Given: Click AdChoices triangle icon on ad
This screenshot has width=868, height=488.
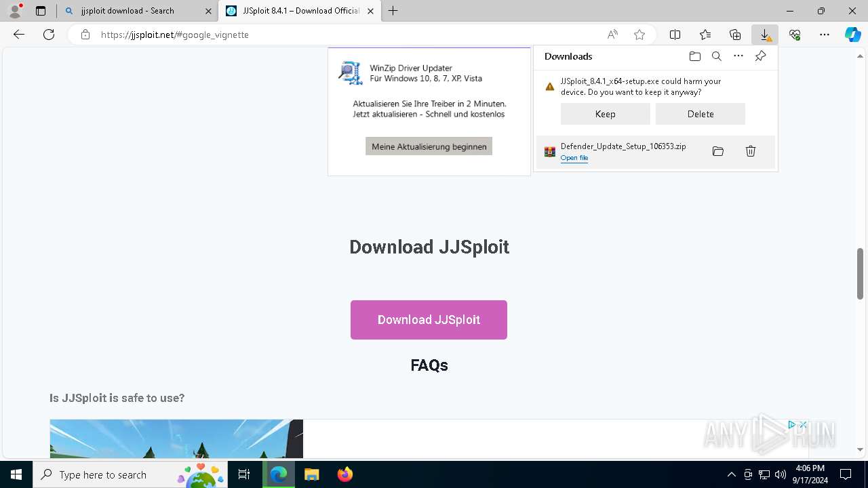Looking at the screenshot, I should tap(791, 425).
